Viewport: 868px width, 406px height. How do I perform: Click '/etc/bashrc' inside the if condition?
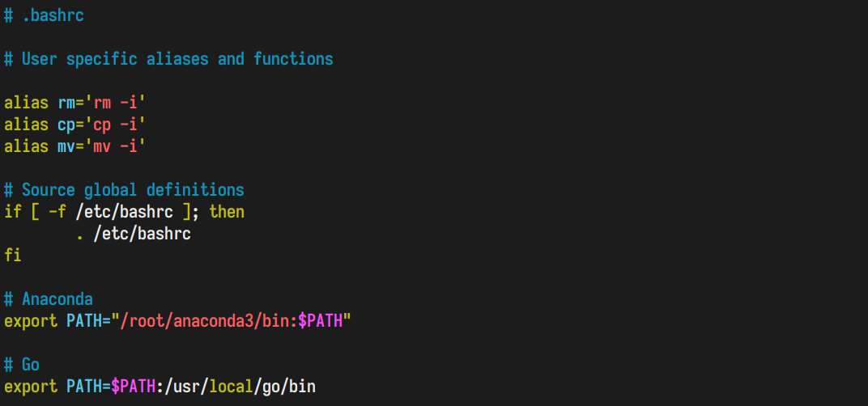[124, 213]
